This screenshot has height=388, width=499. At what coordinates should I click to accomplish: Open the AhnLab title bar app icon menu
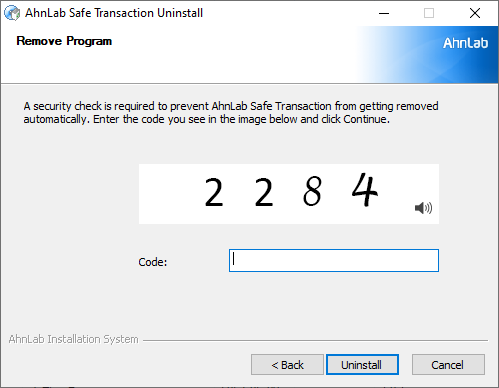coord(12,13)
